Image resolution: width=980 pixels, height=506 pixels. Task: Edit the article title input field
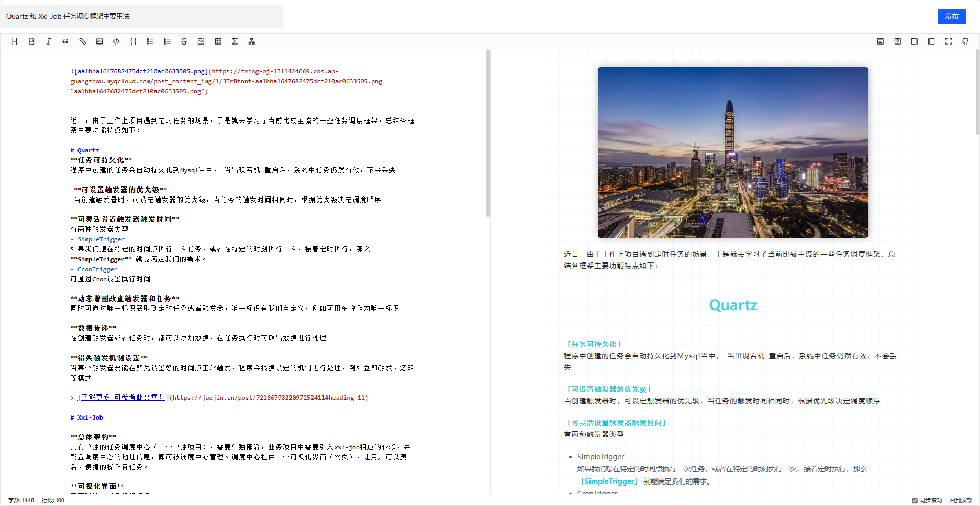click(x=141, y=16)
